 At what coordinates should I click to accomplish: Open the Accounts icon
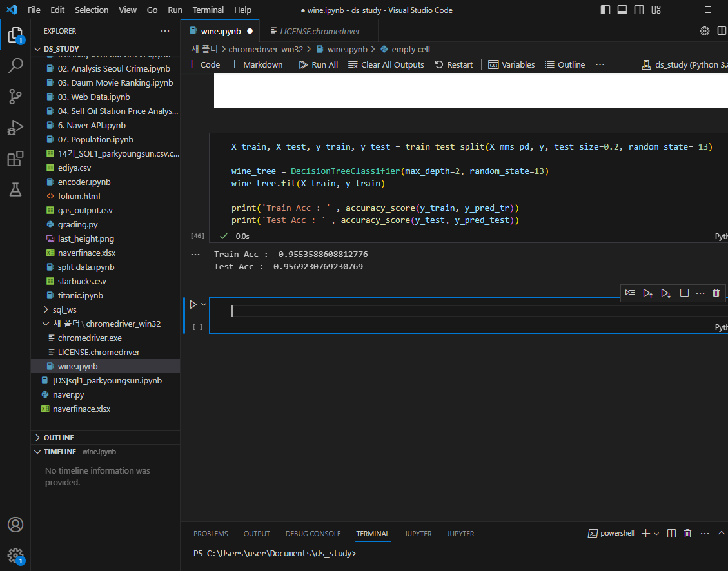[x=15, y=525]
